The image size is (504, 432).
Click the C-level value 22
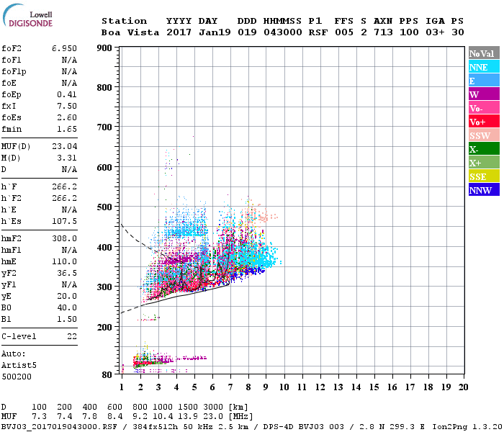(x=72, y=336)
